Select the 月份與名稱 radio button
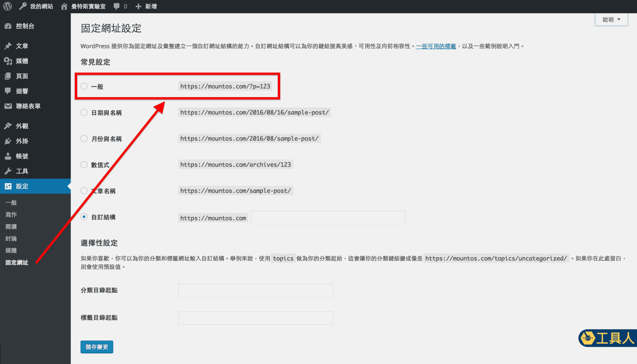This screenshot has height=364, width=637. pyautogui.click(x=84, y=138)
